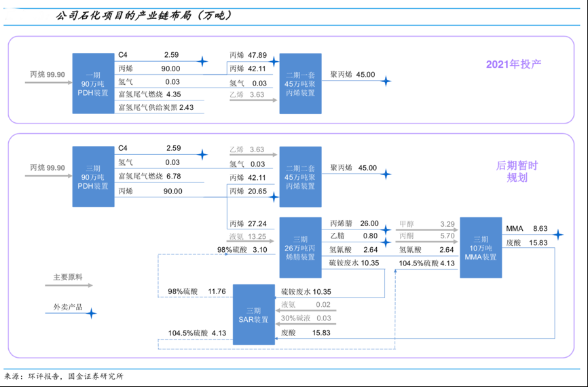Click the star on the 乙腈 0.80 line
The width and height of the screenshot is (588, 387).
[386, 242]
